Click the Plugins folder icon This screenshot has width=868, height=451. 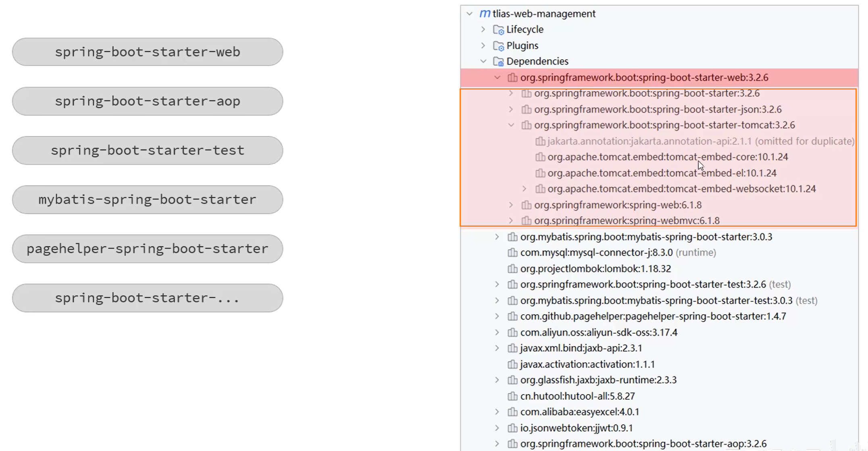499,46
